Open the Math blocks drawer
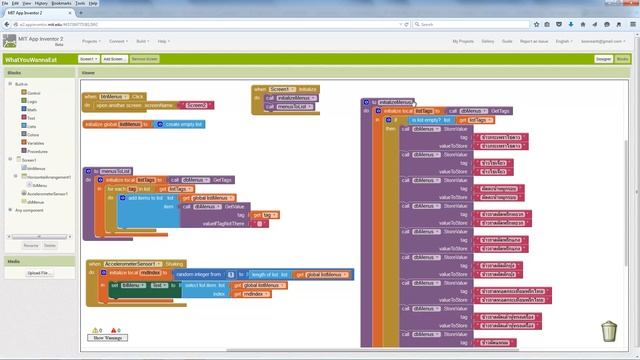The image size is (640, 360). (29, 109)
